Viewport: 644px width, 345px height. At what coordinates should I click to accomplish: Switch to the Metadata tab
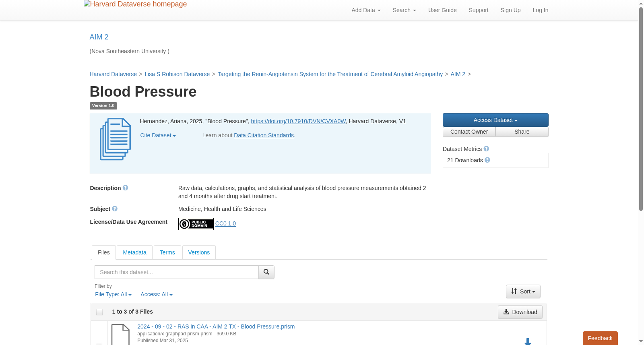134,252
